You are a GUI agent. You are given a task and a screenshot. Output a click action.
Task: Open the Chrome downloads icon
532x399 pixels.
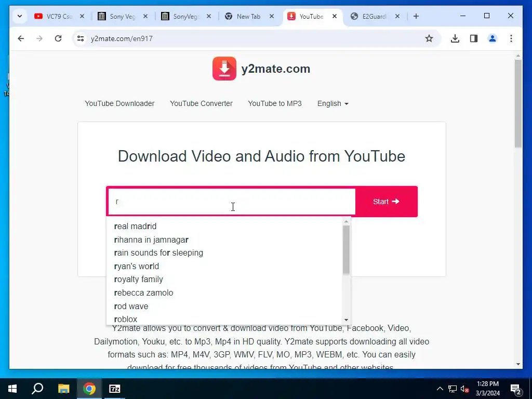click(x=455, y=38)
